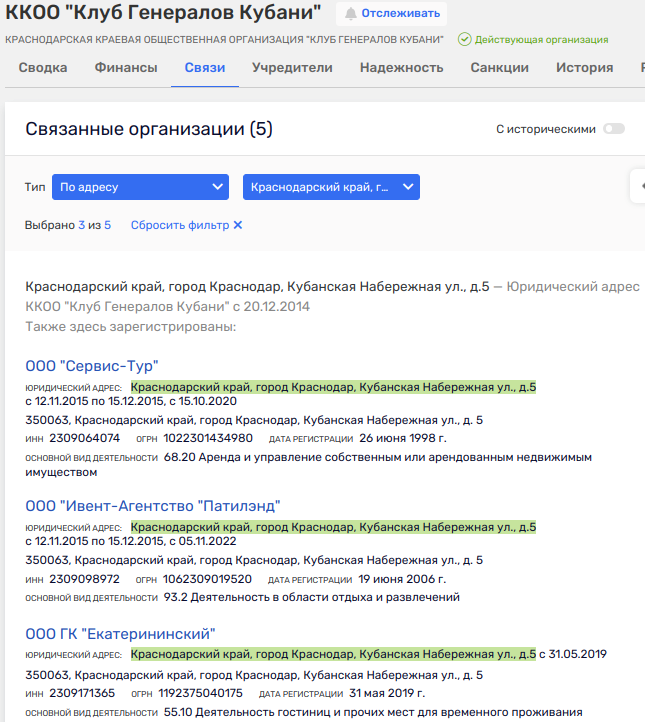Click the bell icon next to Отслеживать
This screenshot has height=722, width=645.
(351, 14)
